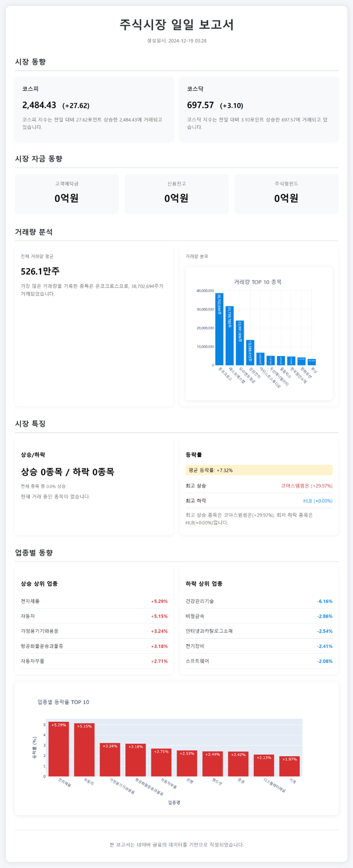Click the 고객예탁금 fund card
353x868 pixels.
tap(67, 193)
